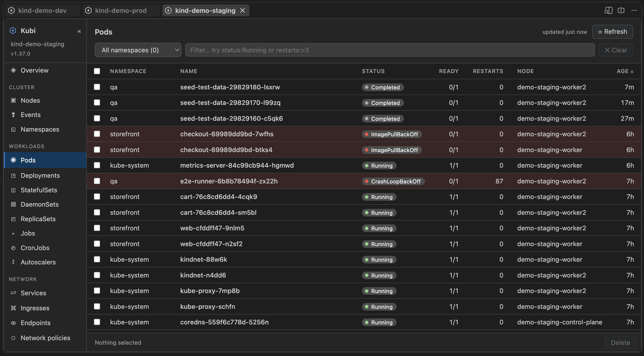Image resolution: width=644 pixels, height=356 pixels.
Task: Click the Autoscalers arrows icon
Action: [x=13, y=262]
